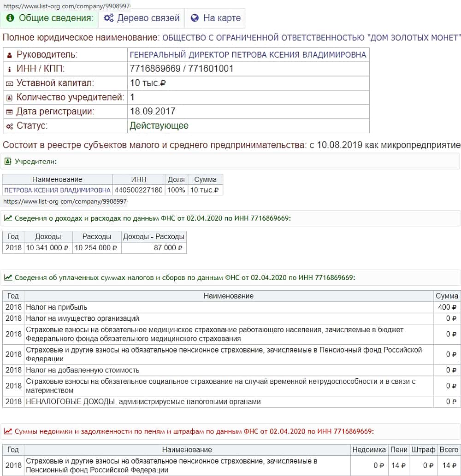Viewport: 461px width, 476px height.
Task: Click the person icon next to Руководитель
Action: [10, 55]
